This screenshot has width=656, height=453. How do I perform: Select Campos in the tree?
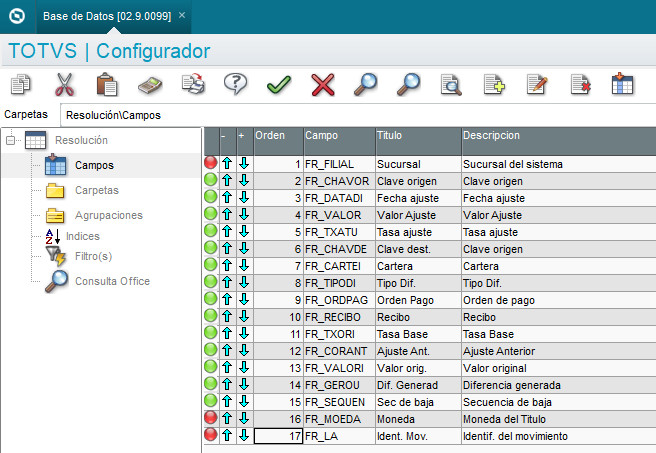tap(94, 165)
